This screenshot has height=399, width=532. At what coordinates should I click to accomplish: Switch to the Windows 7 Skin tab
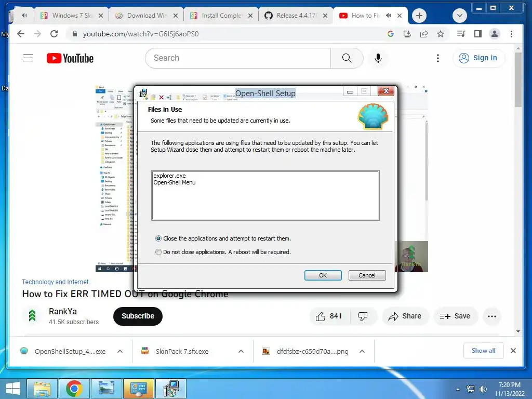71,16
